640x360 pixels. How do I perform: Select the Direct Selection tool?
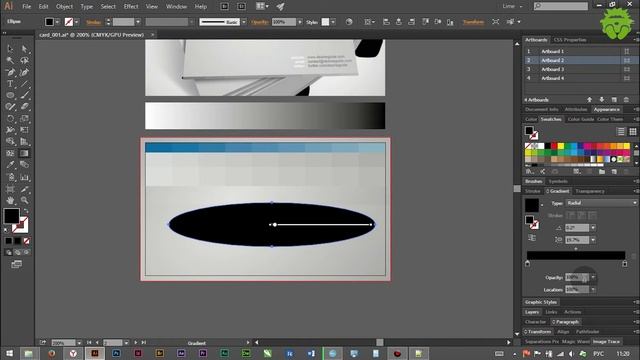pos(24,49)
